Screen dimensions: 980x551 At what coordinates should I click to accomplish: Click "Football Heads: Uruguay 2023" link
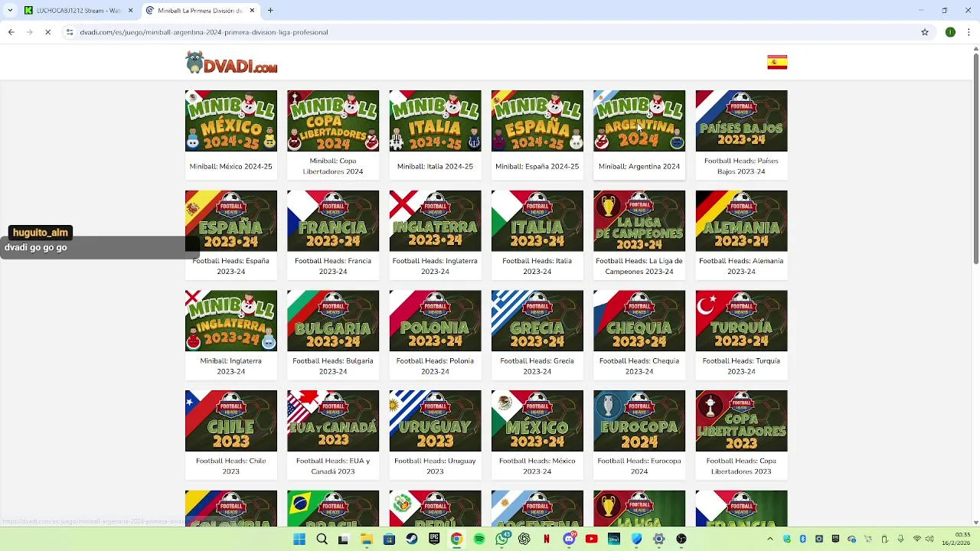(435, 466)
